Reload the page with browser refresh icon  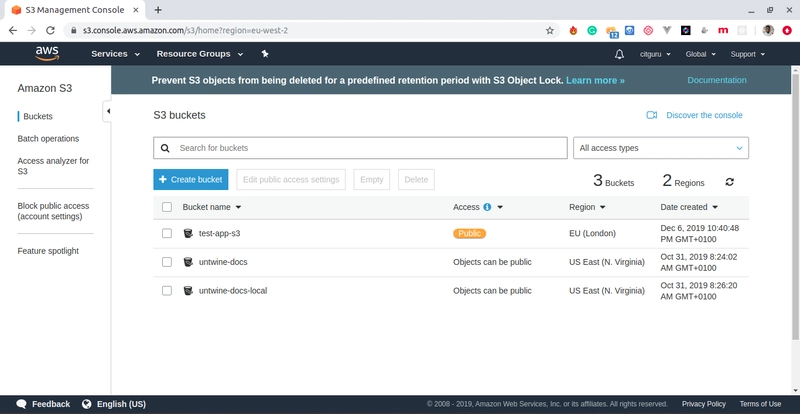(x=50, y=31)
